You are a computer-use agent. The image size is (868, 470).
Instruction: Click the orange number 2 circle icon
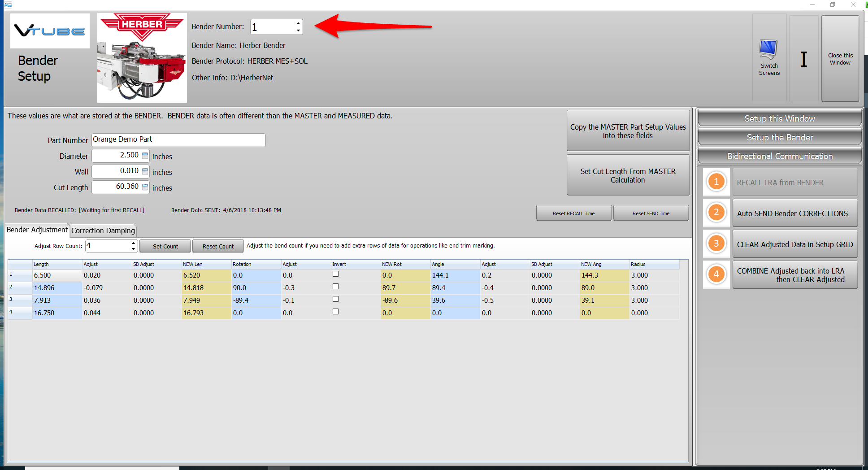tap(716, 213)
